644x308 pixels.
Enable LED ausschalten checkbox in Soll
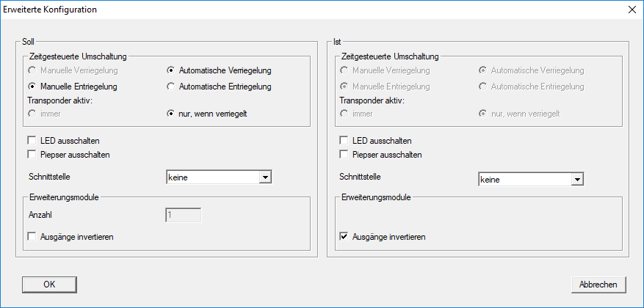point(32,140)
